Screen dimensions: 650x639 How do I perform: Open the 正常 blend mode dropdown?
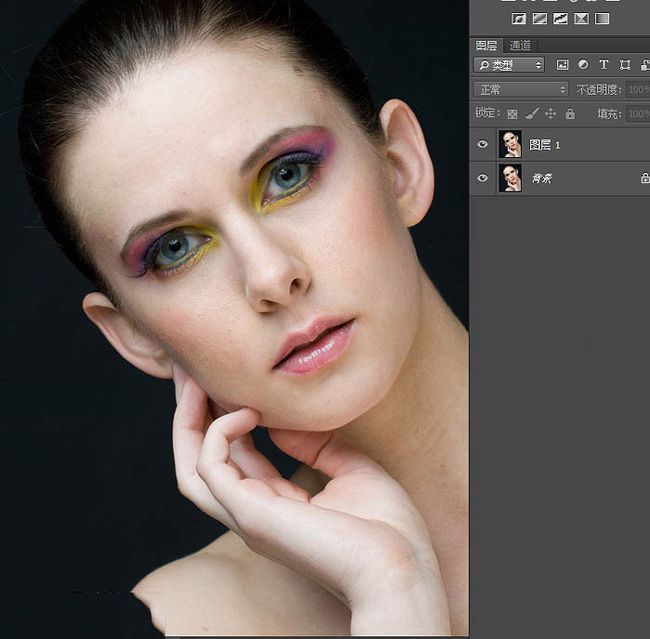pyautogui.click(x=521, y=90)
